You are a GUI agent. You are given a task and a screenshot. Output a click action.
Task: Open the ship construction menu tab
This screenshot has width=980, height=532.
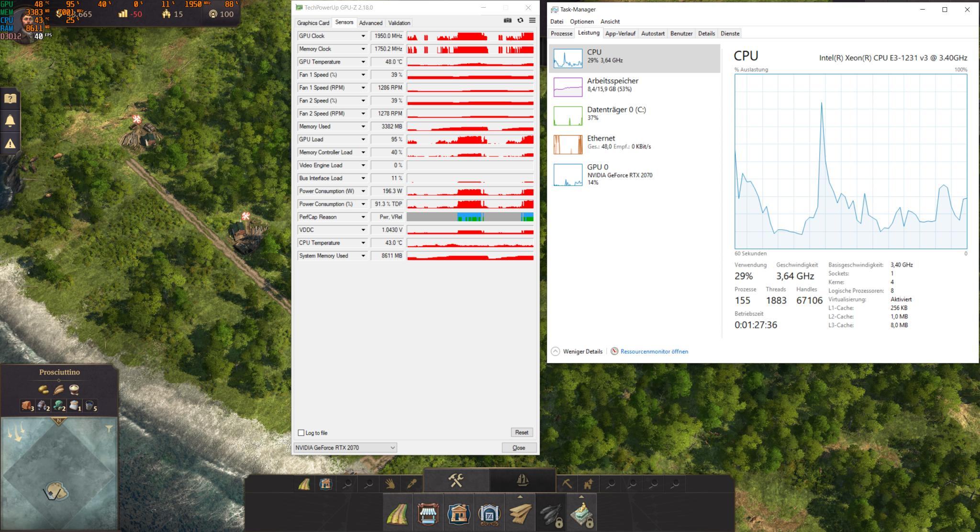523,480
